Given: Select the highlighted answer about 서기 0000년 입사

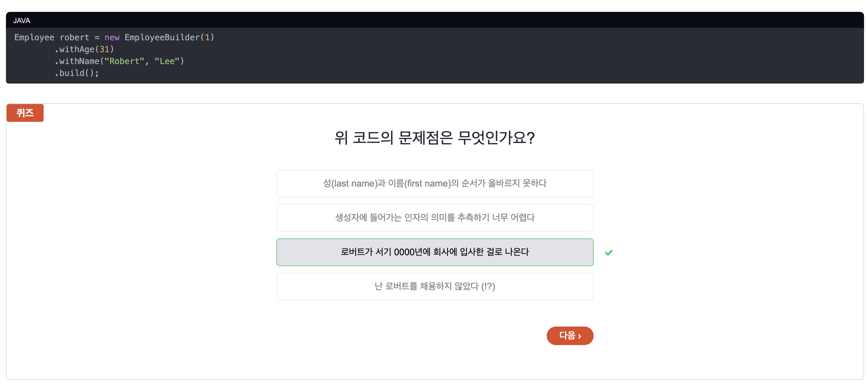Looking at the screenshot, I should (435, 252).
